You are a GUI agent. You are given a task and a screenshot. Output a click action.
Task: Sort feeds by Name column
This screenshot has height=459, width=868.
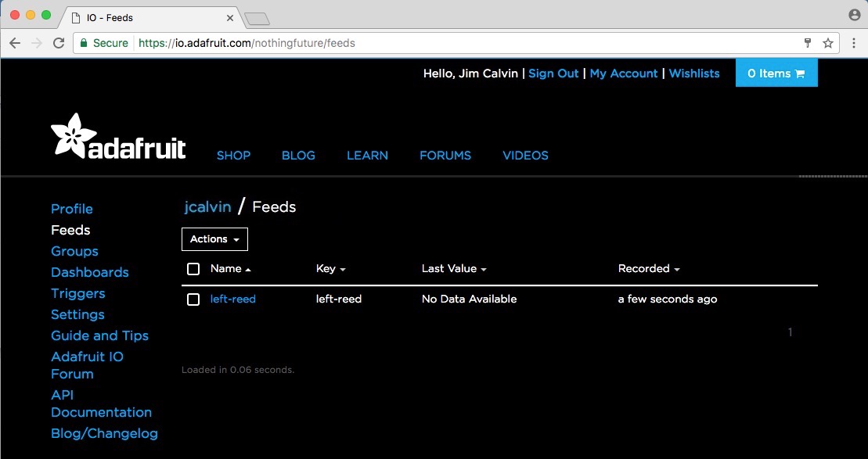231,269
